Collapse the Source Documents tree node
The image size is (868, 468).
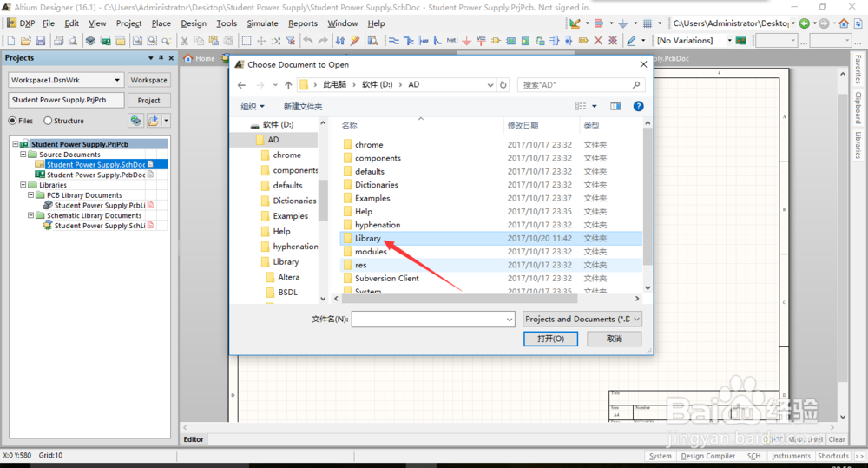coord(23,155)
